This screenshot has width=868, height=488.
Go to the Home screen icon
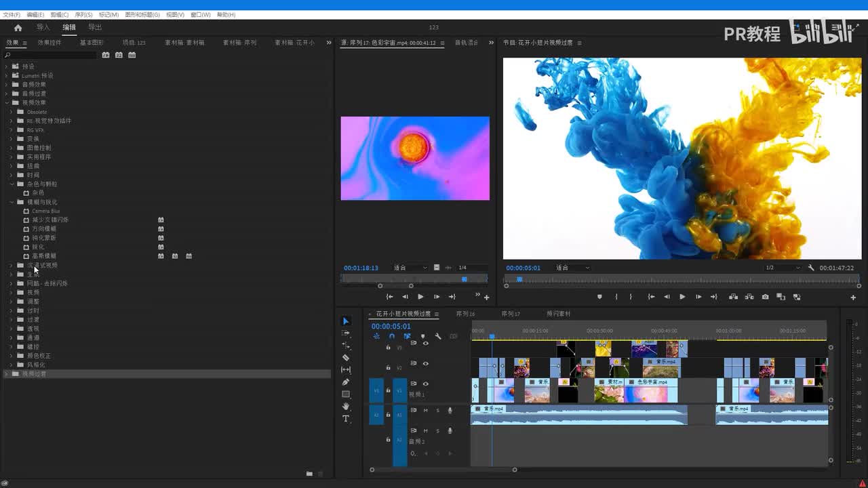18,28
